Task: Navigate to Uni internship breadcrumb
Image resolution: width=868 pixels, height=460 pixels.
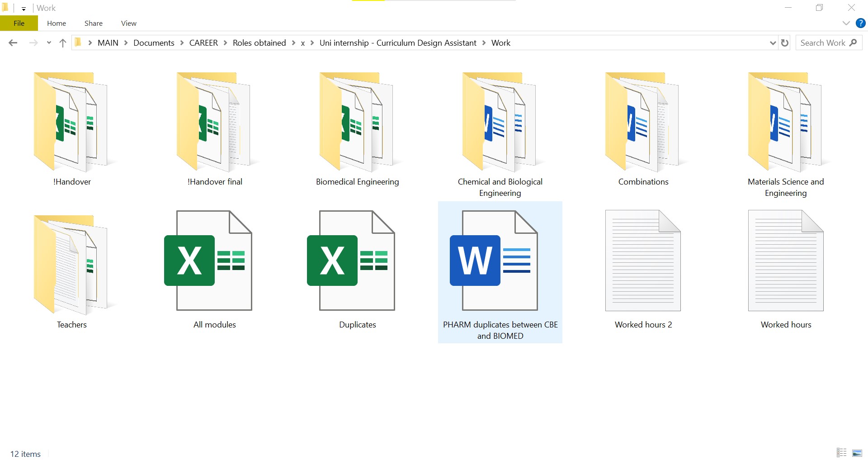Action: tap(398, 43)
